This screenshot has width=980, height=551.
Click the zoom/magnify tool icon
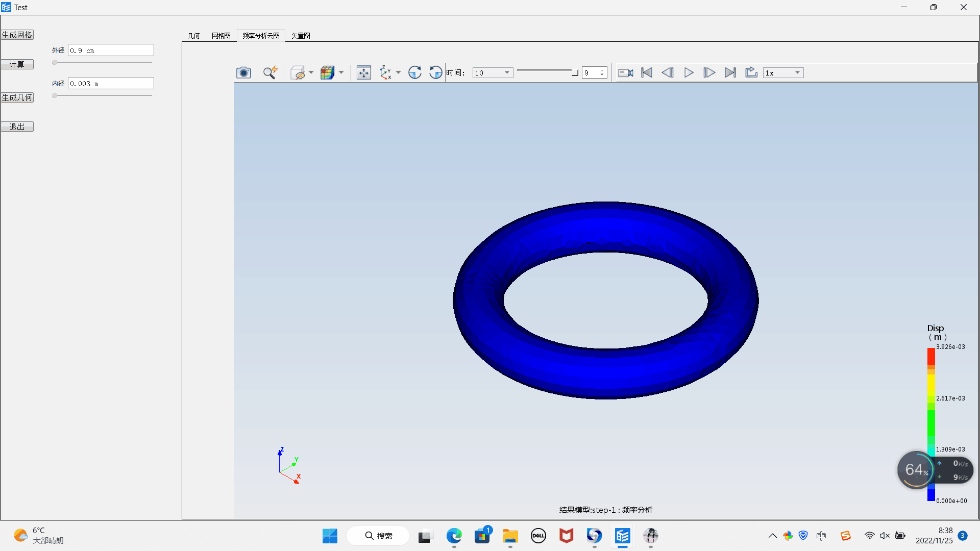click(269, 72)
